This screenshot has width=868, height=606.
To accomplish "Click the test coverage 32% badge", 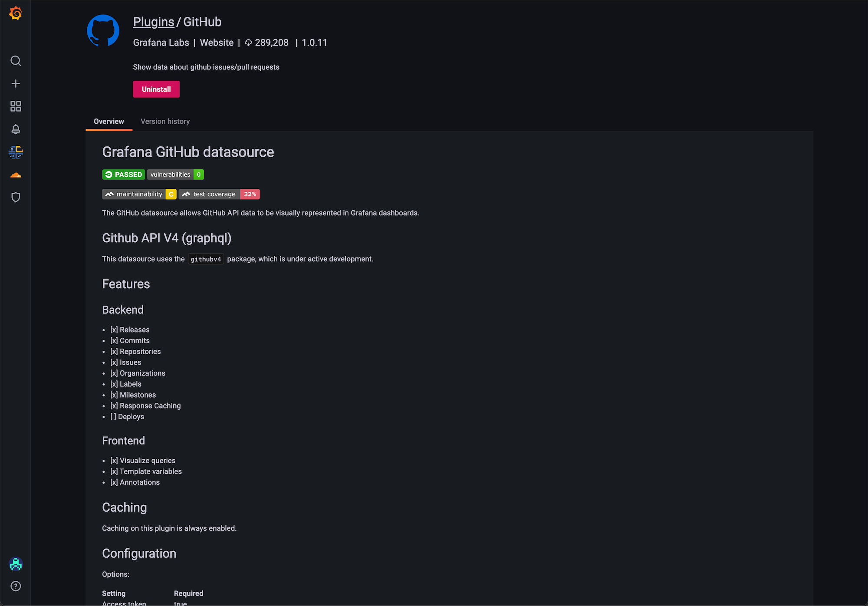I will pos(219,194).
